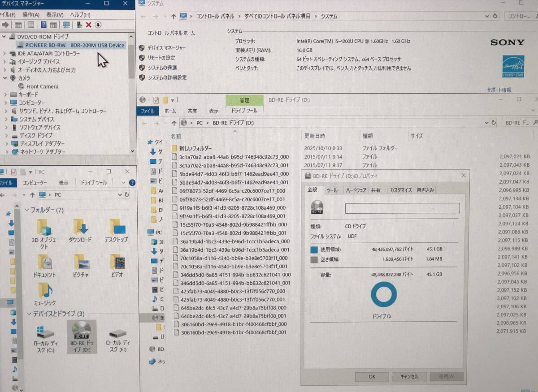Click the blue help icon in Device Manager toolbar

click(43, 25)
